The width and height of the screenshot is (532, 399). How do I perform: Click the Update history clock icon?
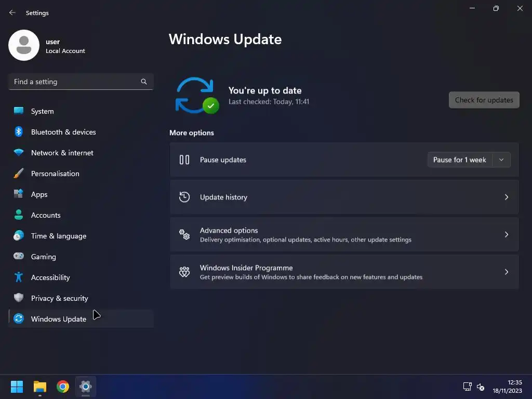[184, 197]
